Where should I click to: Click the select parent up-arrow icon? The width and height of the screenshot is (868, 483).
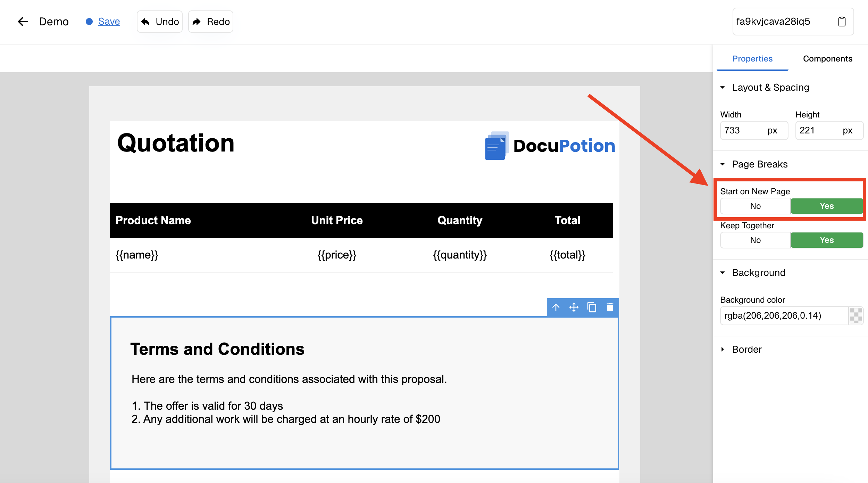coord(556,308)
